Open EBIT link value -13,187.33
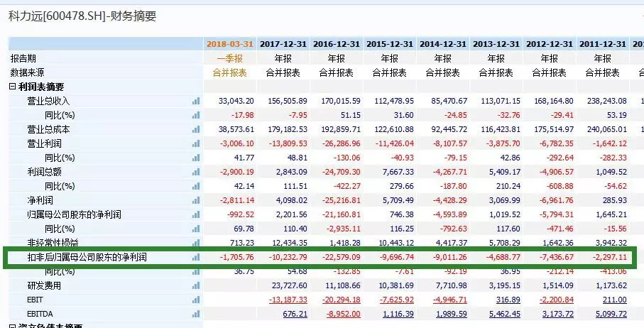 click(288, 300)
